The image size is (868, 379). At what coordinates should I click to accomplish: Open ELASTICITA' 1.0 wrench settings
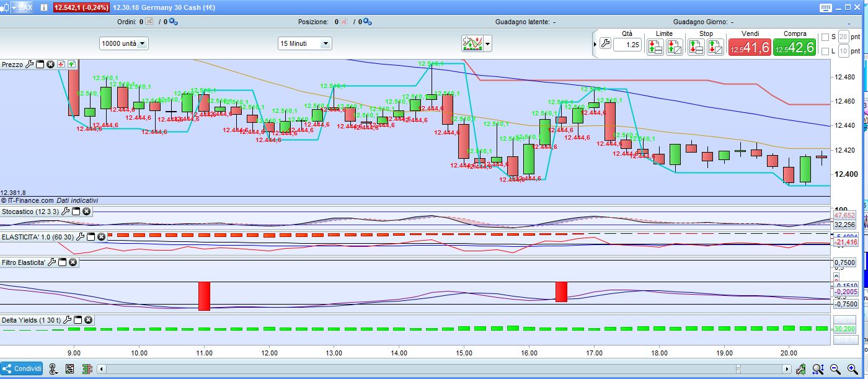[x=80, y=237]
